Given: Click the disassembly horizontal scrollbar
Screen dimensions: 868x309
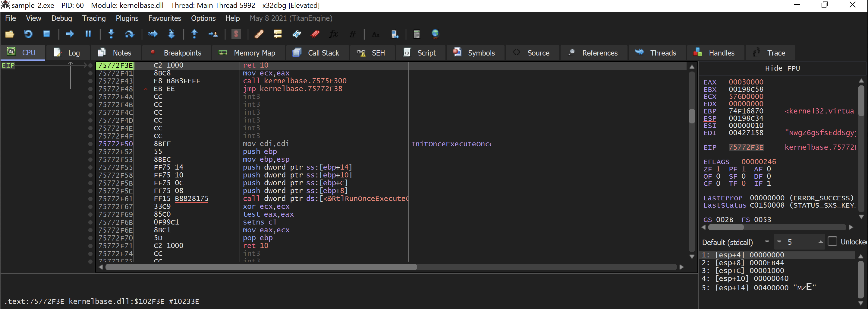Looking at the screenshot, I should coord(391,267).
